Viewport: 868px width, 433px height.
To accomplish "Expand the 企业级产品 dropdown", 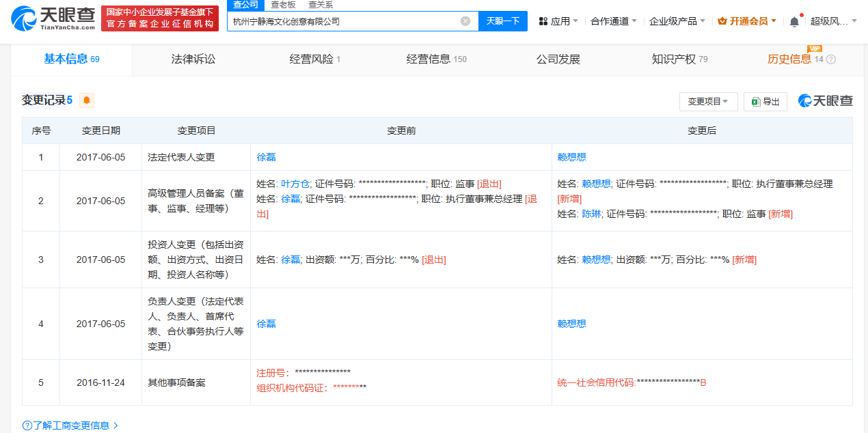I will pos(673,20).
